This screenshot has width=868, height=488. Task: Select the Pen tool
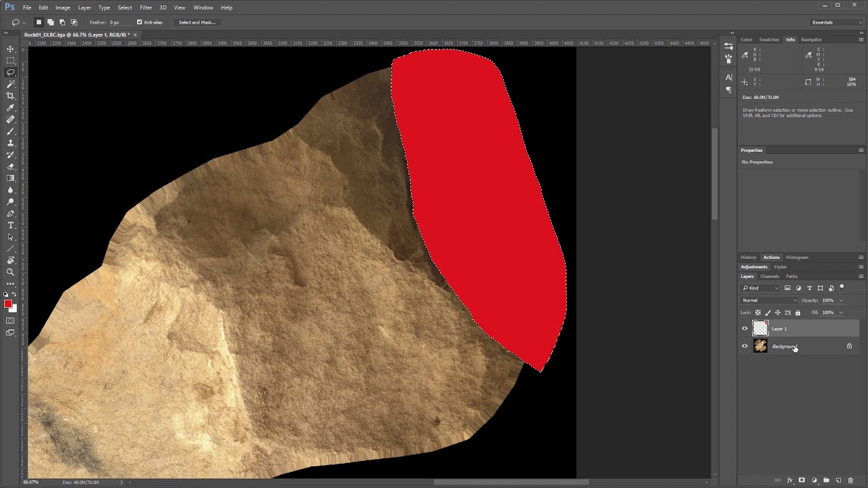click(10, 213)
